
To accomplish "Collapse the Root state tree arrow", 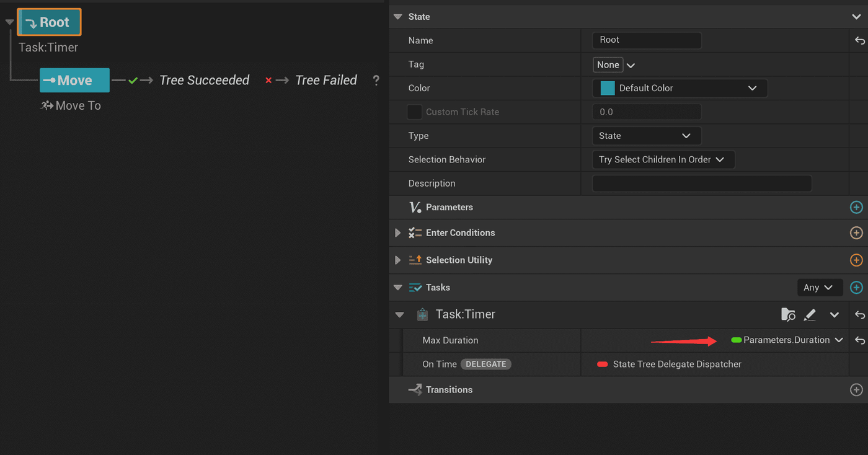I will click(9, 22).
